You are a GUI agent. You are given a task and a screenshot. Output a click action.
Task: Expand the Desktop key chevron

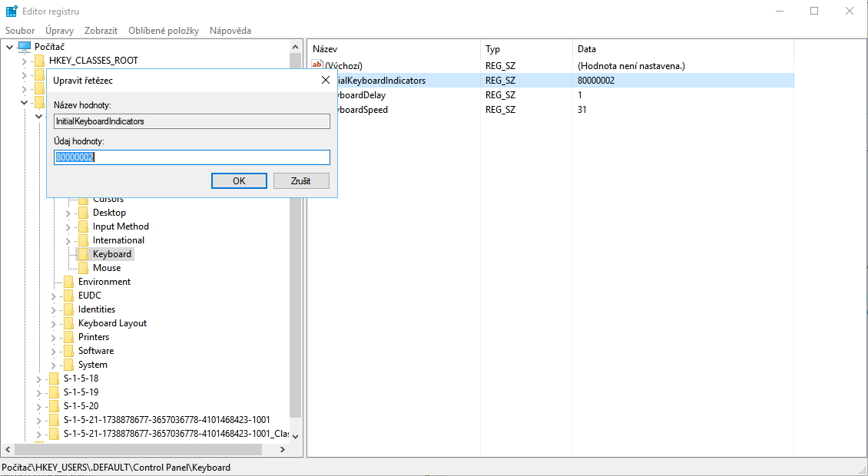coord(68,213)
